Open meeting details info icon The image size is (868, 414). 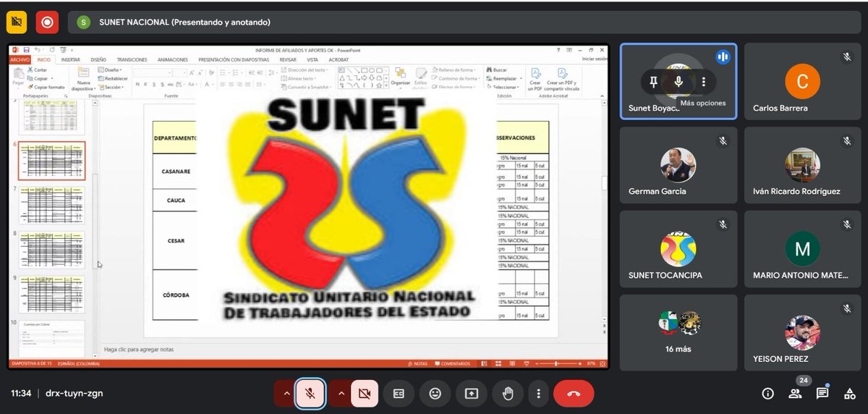(x=768, y=394)
